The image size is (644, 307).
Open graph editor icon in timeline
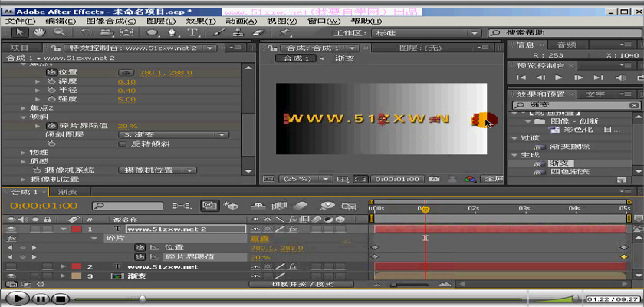(x=349, y=205)
